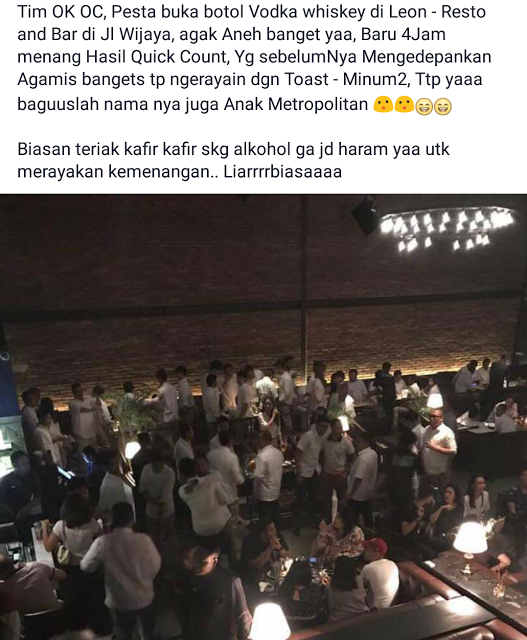
Task: Click the second surprised face emoji
Action: pyautogui.click(x=404, y=104)
